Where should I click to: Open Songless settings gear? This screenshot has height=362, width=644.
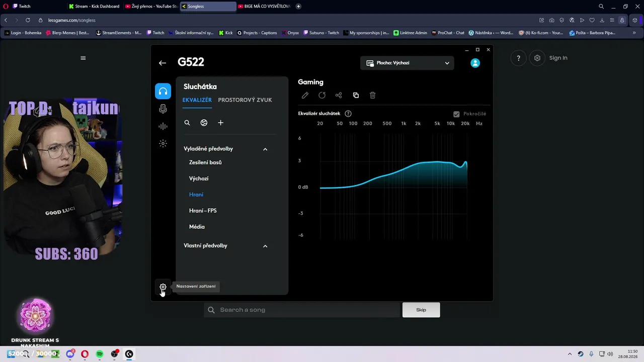click(x=537, y=58)
